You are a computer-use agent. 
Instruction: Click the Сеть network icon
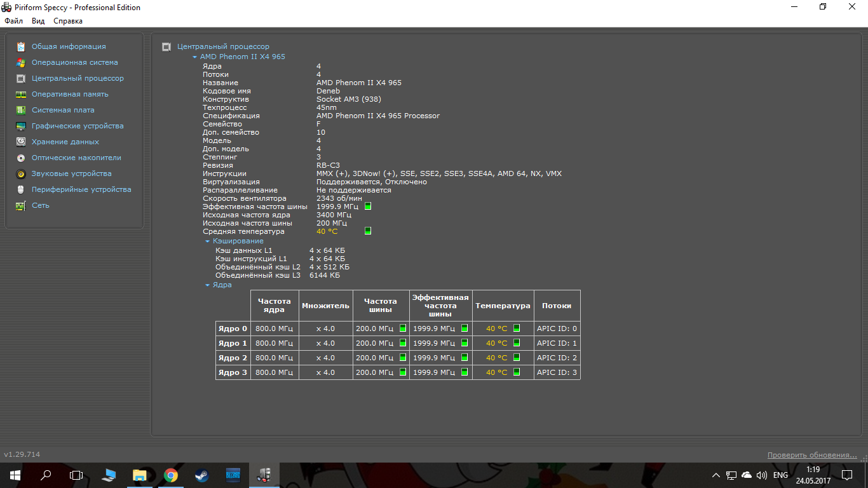[21, 205]
